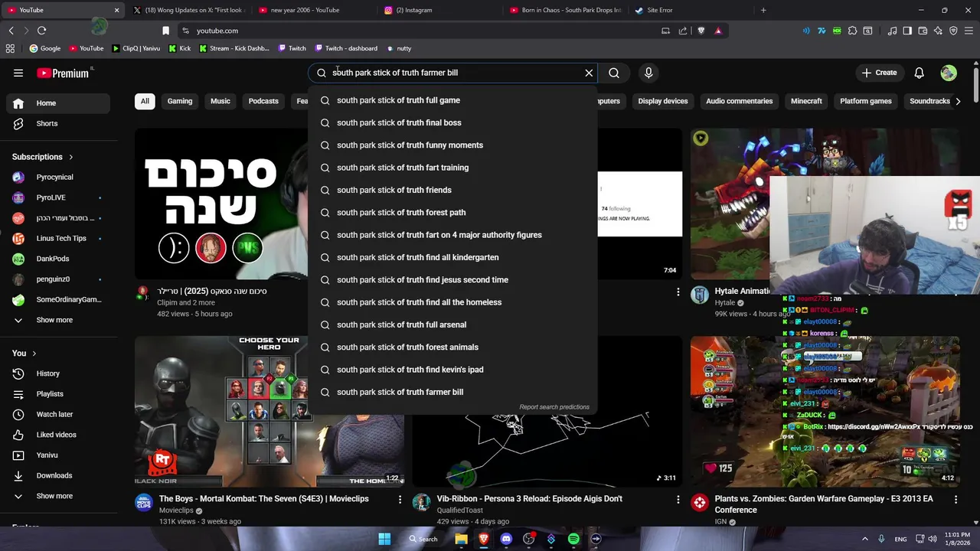This screenshot has width=980, height=551.
Task: Open options menu for Vib-Ribbon video
Action: tap(678, 499)
